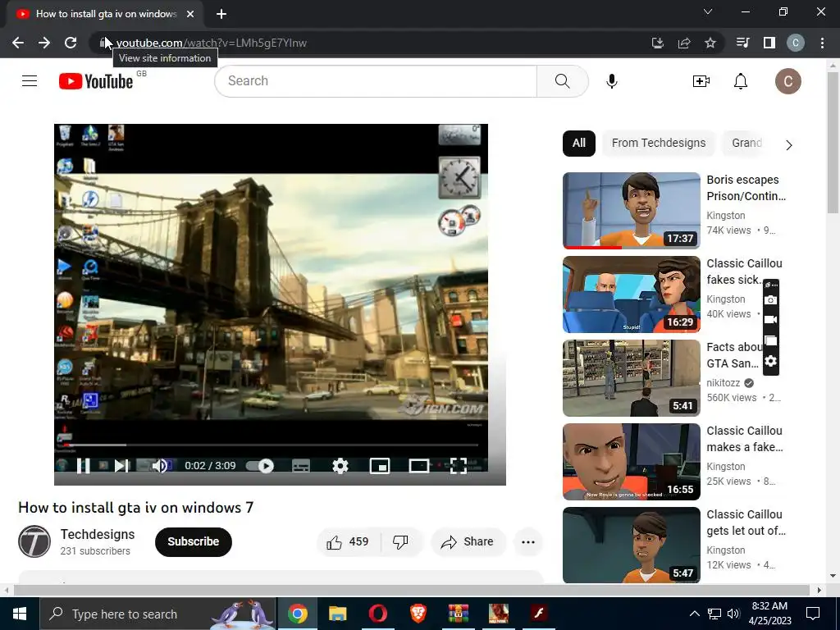Viewport: 840px width, 630px height.
Task: Dislike this video
Action: coord(400,542)
